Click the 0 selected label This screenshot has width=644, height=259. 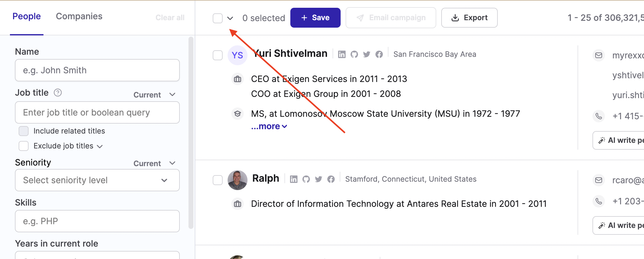coord(264,18)
